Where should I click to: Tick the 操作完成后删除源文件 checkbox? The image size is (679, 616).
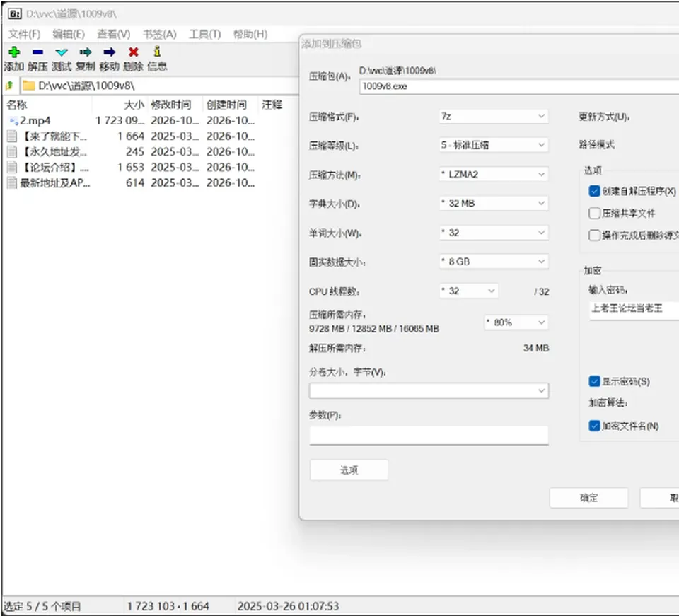pos(594,235)
